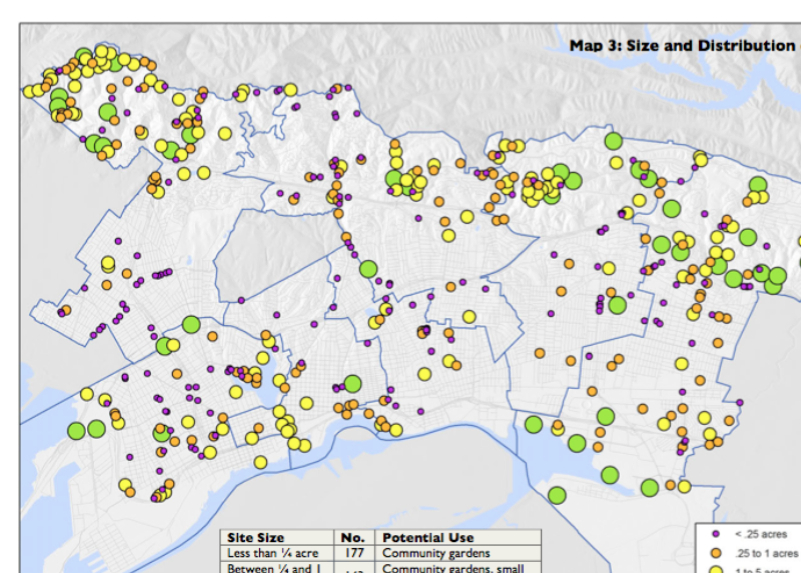This screenshot has height=573, width=801.
Task: Click the yellow circle in the legend
Action: tap(715, 569)
